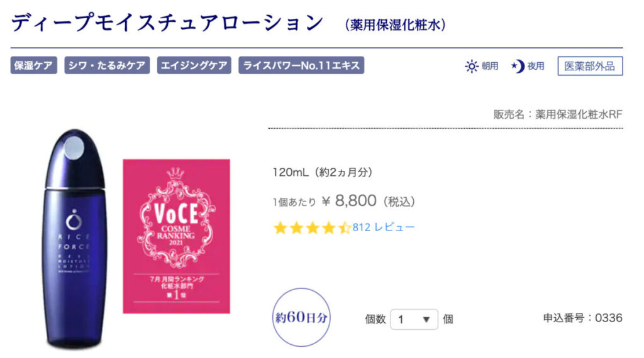The image size is (644, 358).
Task: Click the sun icon for 朝用
Action: [471, 66]
